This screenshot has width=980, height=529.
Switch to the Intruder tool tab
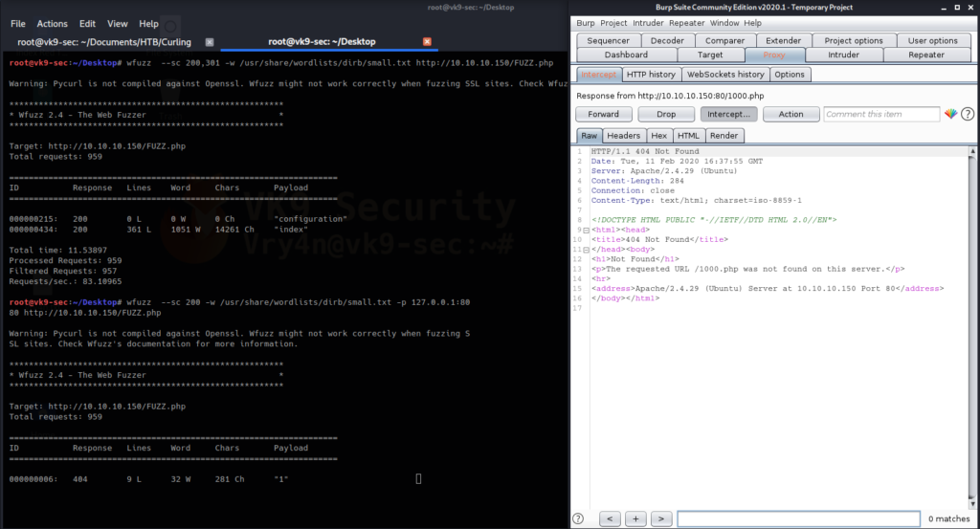click(844, 55)
